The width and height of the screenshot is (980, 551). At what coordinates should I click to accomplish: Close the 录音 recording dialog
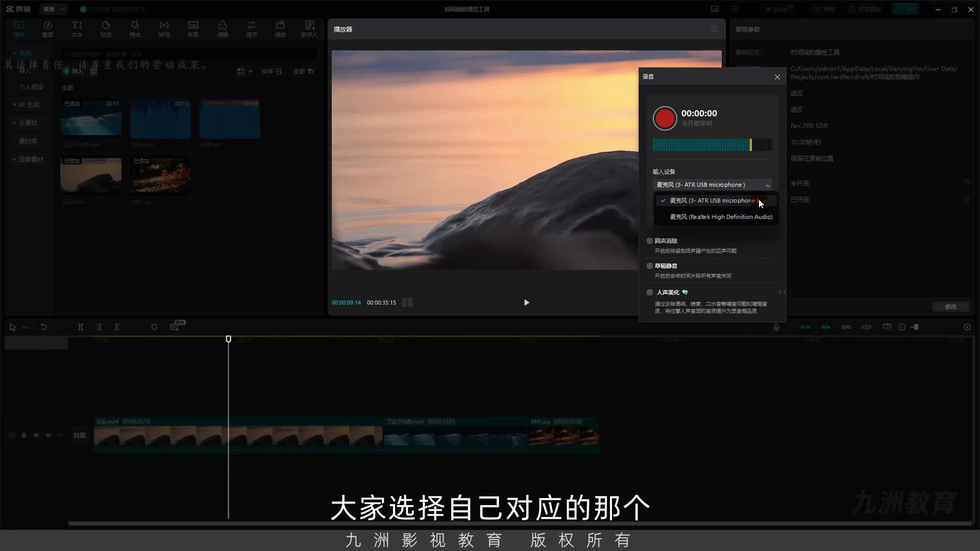tap(777, 77)
